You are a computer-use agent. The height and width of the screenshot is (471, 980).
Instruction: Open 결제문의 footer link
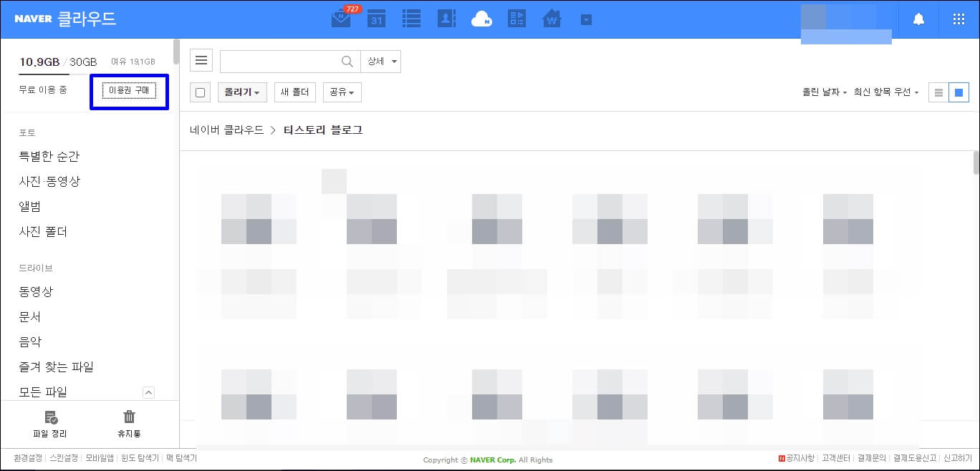point(872,458)
